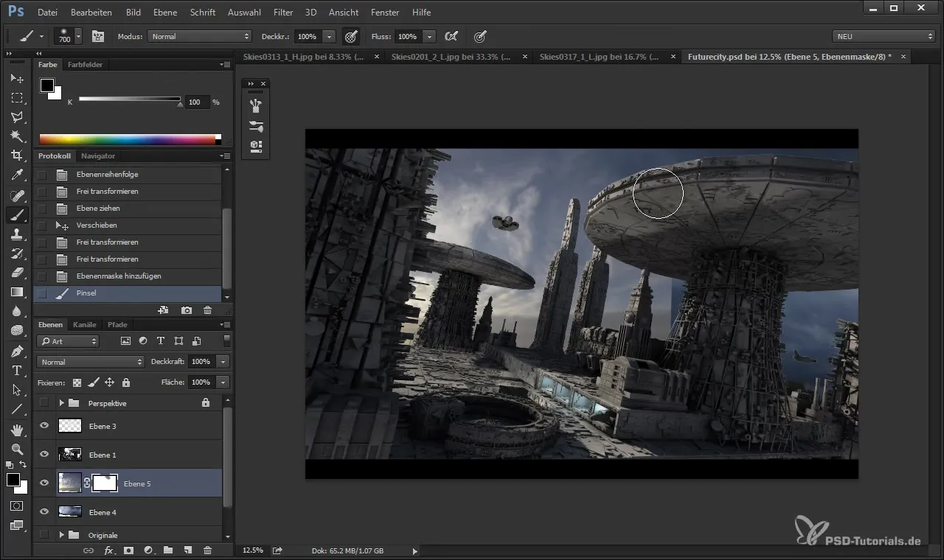The image size is (944, 560).
Task: Select the History Brush tool
Action: point(17,253)
